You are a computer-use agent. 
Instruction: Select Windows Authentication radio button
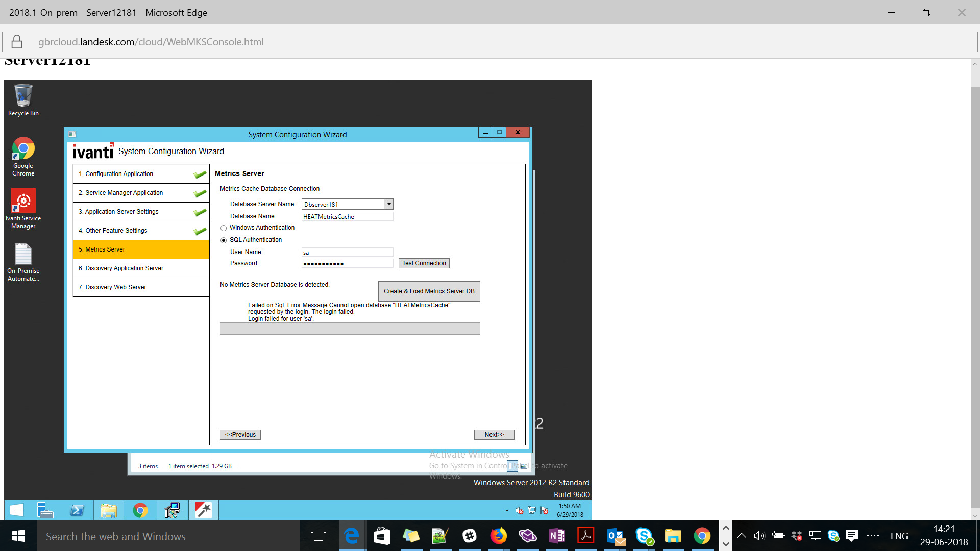(x=224, y=228)
